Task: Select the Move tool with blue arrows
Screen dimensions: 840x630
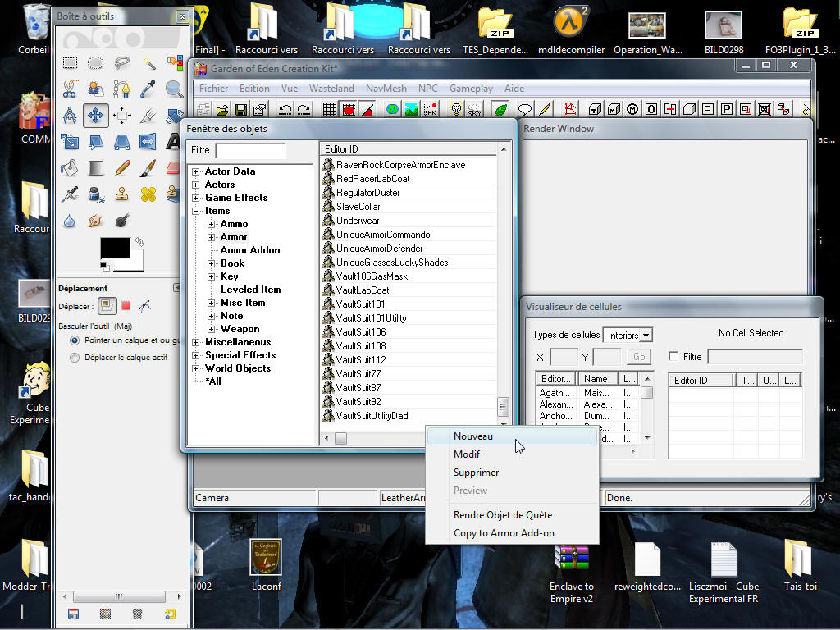Action: (96, 115)
